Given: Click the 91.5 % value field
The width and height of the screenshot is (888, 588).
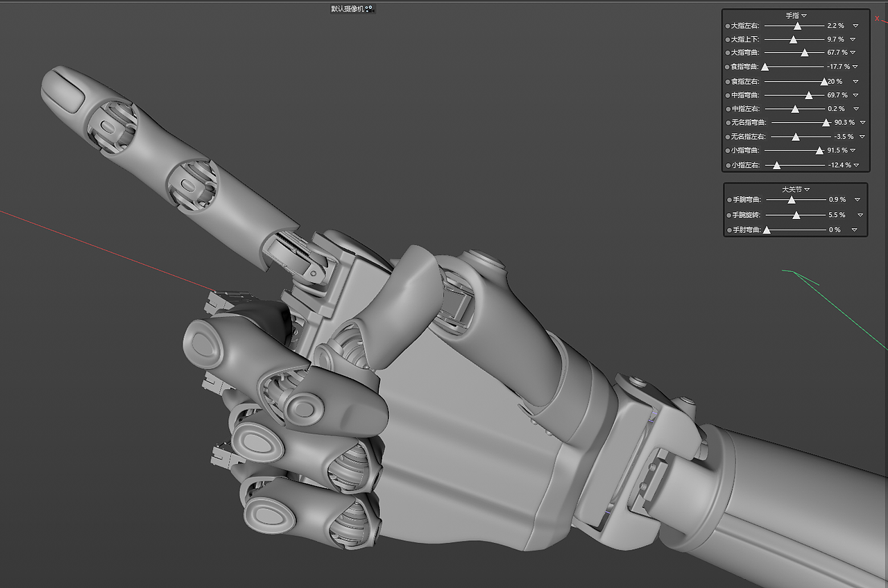Looking at the screenshot, I should point(837,150).
